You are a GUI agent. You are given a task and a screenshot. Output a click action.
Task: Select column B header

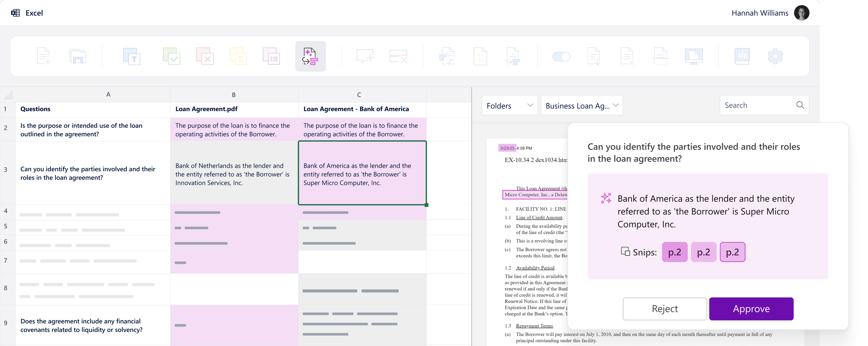pyautogui.click(x=233, y=95)
